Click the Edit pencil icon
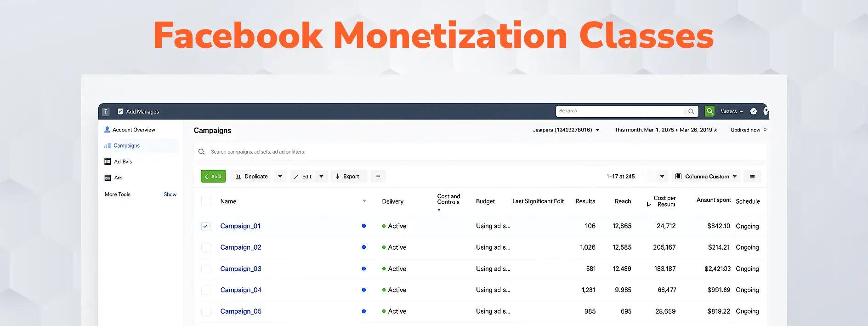Image resolution: width=868 pixels, height=326 pixels. [x=296, y=177]
